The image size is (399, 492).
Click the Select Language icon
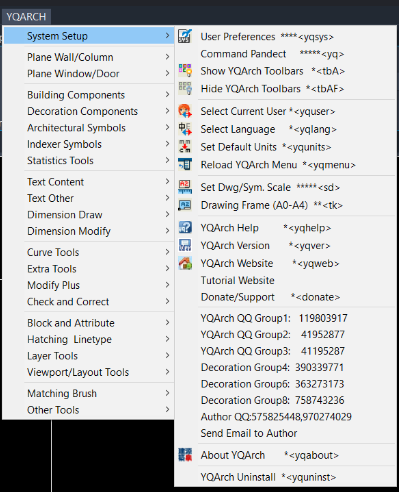point(185,129)
